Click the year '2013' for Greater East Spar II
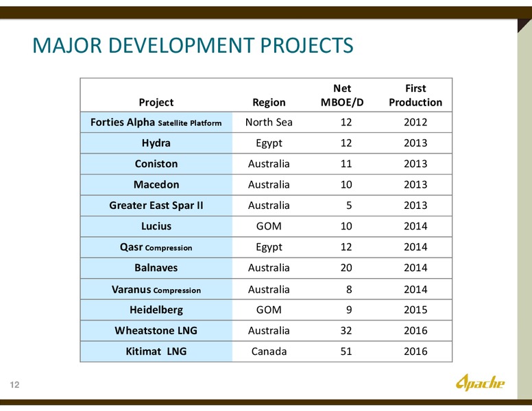The height and width of the screenshot is (411, 532). 415,206
